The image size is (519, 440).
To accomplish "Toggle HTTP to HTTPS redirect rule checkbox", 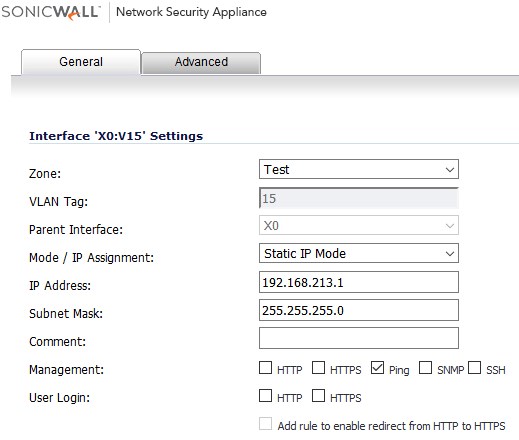I will click(x=265, y=424).
